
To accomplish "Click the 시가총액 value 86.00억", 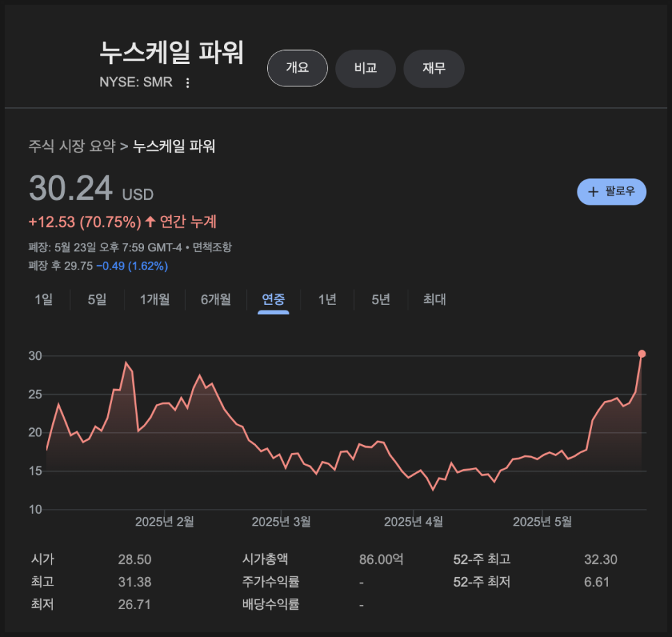I will click(x=381, y=559).
